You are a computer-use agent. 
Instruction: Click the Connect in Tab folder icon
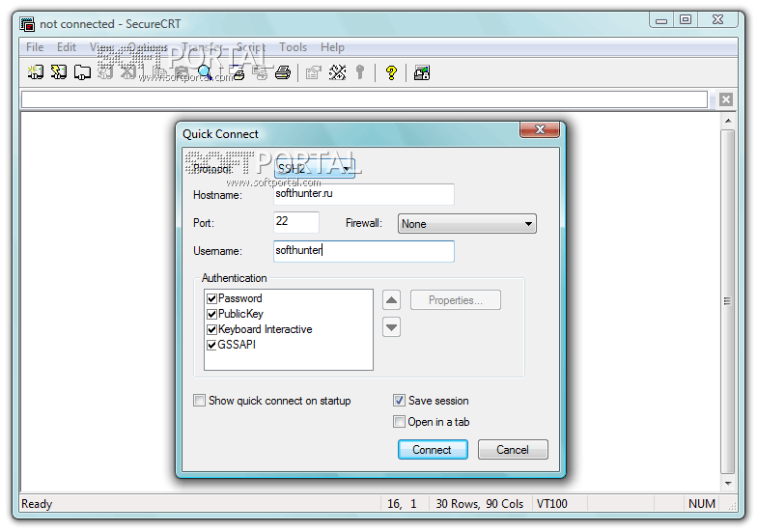click(82, 72)
